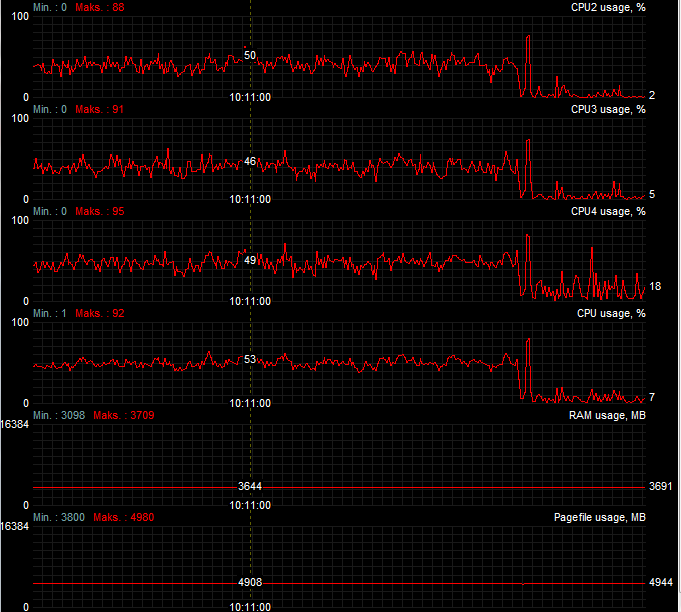This screenshot has height=612, width=681.
Task: Click the marker value "46" on CPU3 graph
Action: pos(250,162)
